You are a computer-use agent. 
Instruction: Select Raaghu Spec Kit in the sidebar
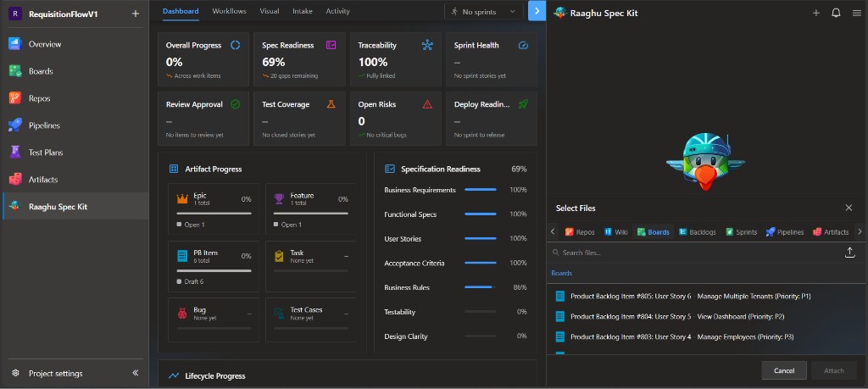point(75,207)
